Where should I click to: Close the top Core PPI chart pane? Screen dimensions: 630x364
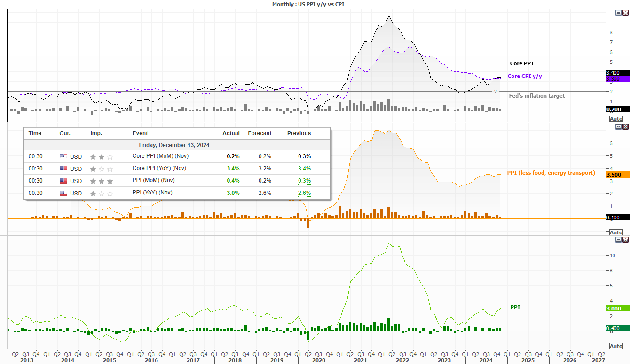point(625,13)
